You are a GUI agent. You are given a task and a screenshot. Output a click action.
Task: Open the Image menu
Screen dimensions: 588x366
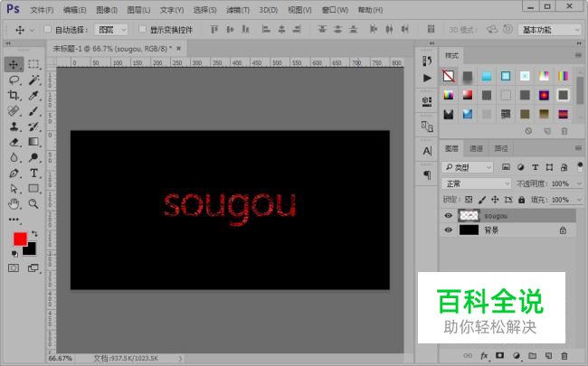click(107, 10)
